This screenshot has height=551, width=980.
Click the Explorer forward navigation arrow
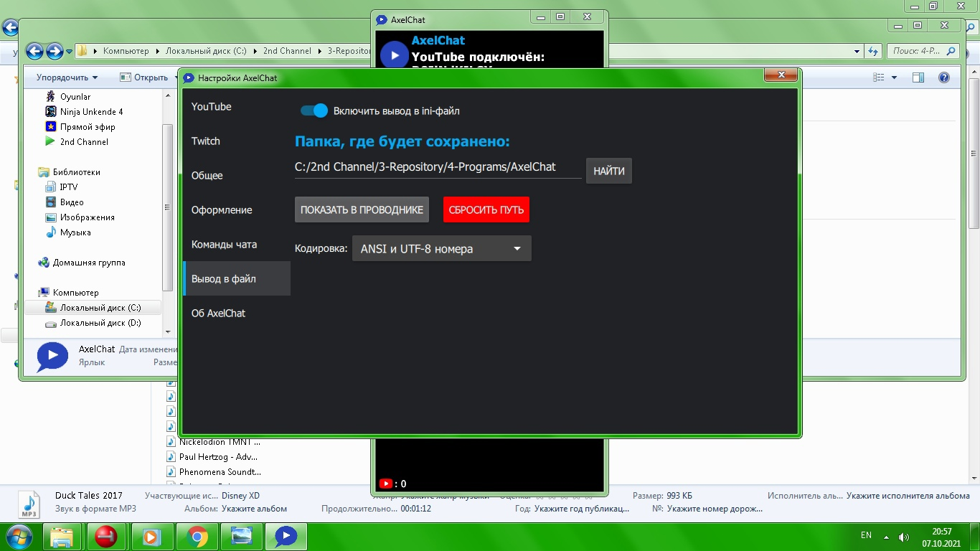coord(55,51)
